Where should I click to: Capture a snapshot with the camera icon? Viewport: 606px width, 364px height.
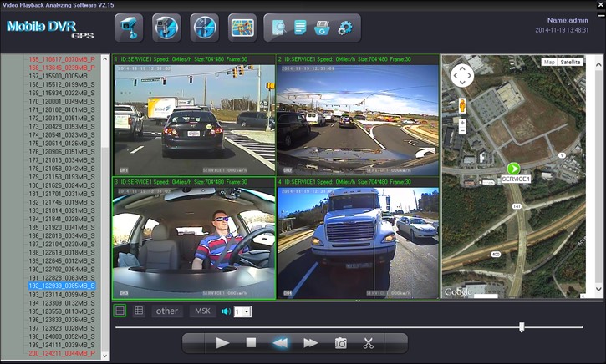point(341,343)
